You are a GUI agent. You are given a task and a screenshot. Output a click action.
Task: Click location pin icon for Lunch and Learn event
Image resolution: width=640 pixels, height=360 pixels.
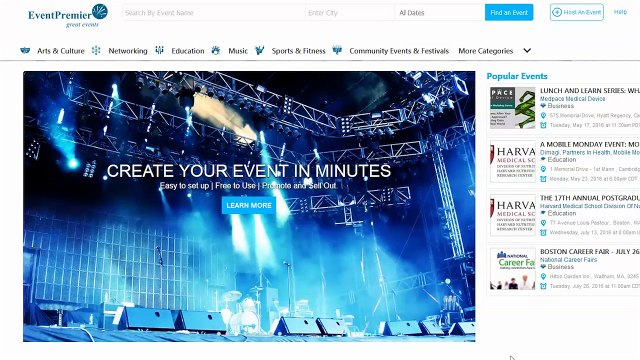[x=543, y=116]
